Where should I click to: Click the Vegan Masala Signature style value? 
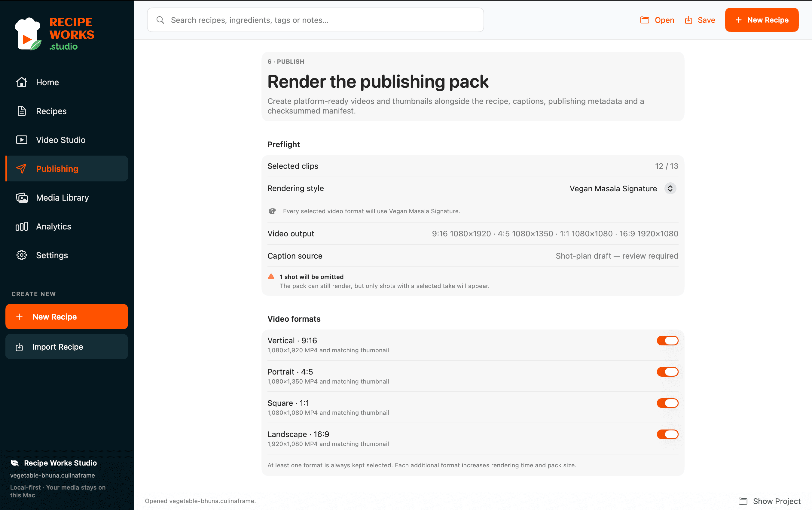pos(613,188)
